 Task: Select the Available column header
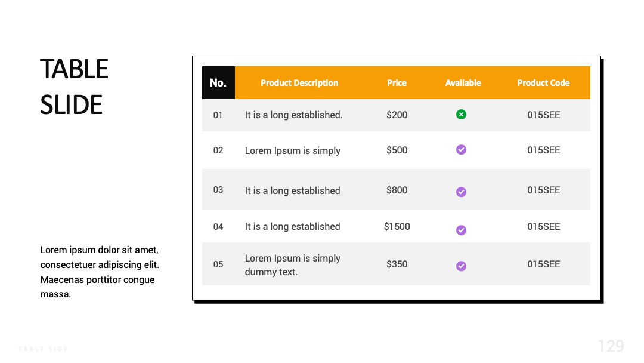[463, 83]
